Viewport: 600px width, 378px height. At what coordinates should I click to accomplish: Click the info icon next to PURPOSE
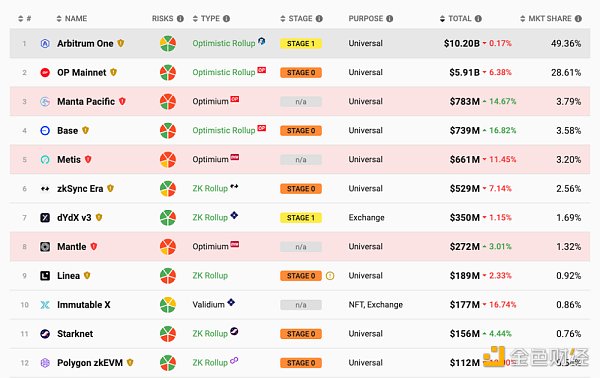390,19
